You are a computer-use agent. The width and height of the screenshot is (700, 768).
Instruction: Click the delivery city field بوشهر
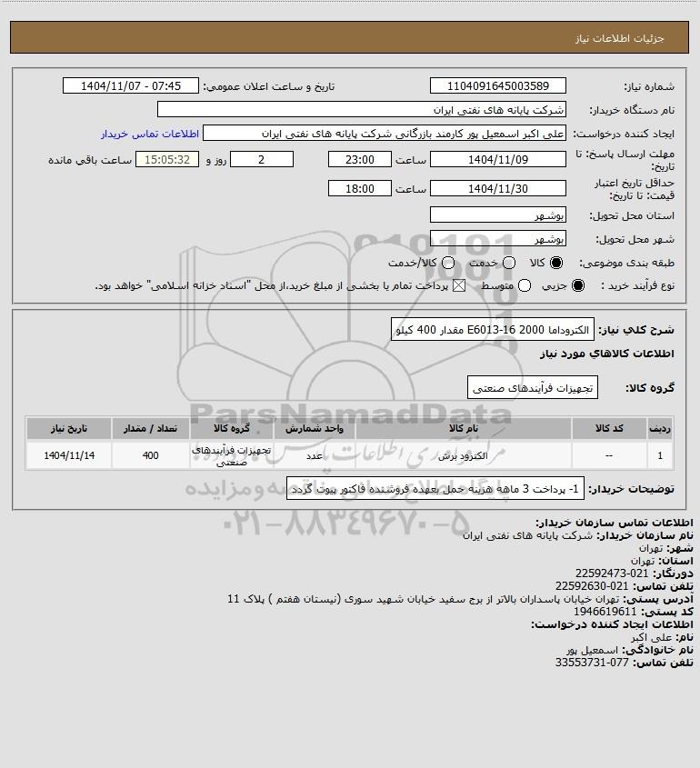tap(497, 238)
